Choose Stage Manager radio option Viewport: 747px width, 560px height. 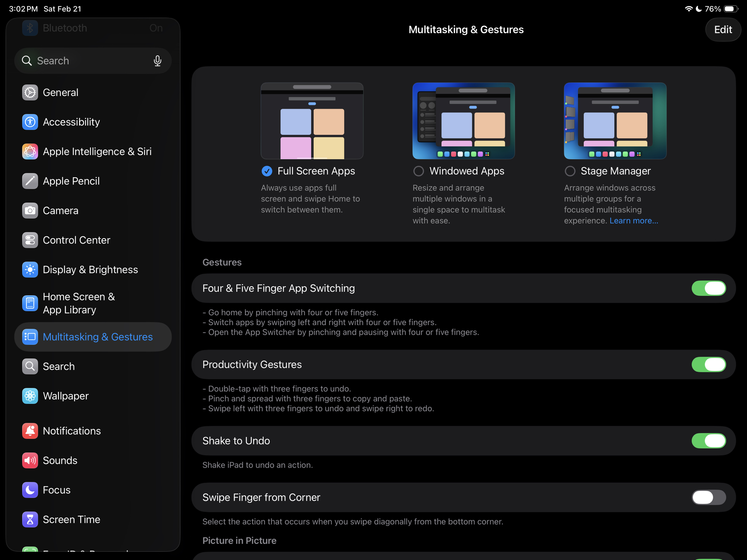pos(570,171)
